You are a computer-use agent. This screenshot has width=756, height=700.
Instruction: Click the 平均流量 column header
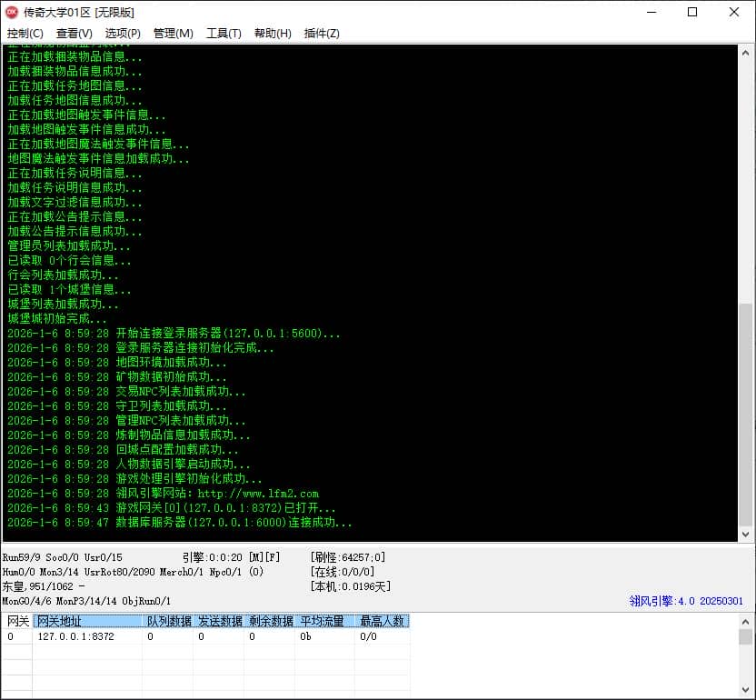(325, 621)
